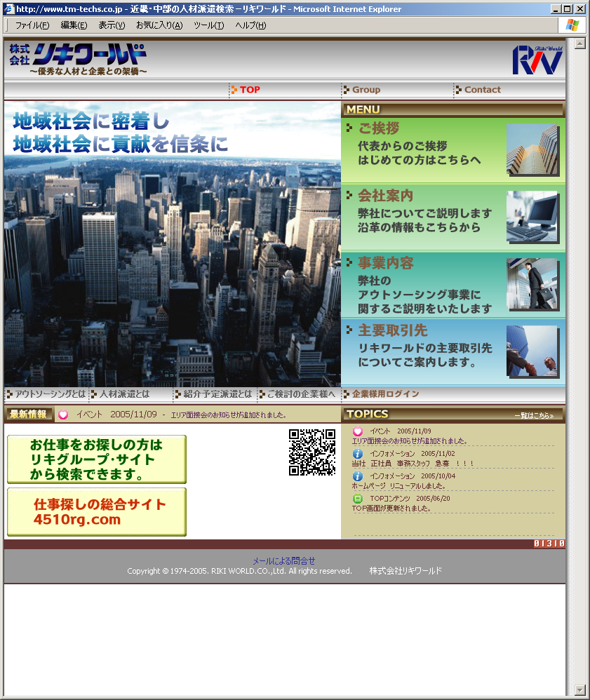The image size is (590, 700).
Task: Open the ご挨拶 menu section
Action: point(379,128)
